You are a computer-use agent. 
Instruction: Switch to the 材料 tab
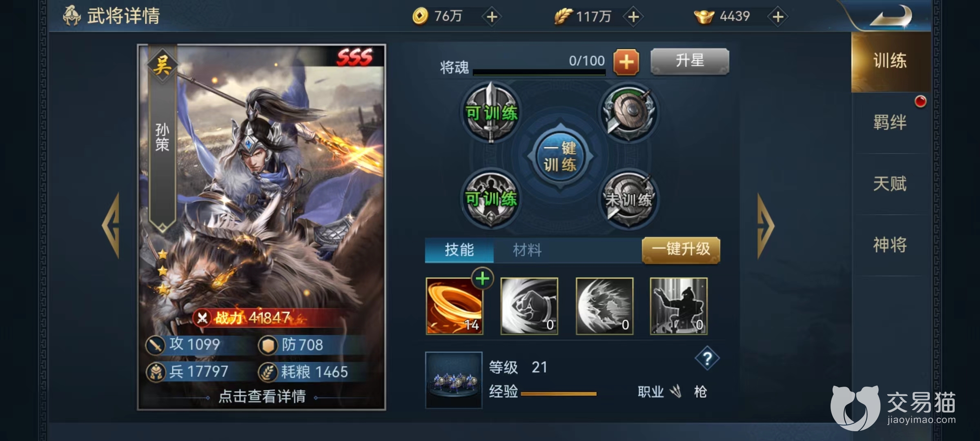(527, 250)
